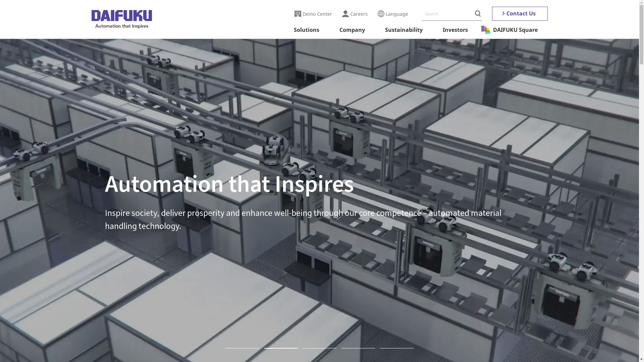Click the 'Automation that Inspires' hero heading

[229, 184]
